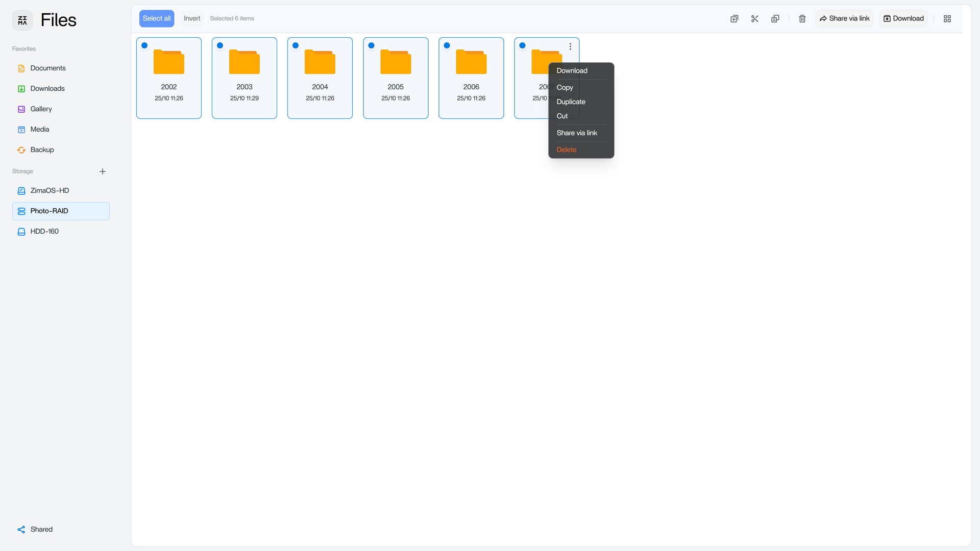Click Share via link in context menu
Screen dimensions: 980x551
coord(576,133)
